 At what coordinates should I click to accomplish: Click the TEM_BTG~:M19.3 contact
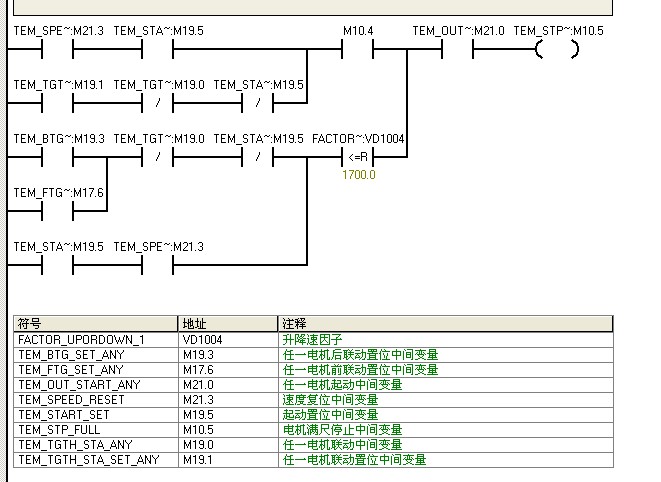coord(58,157)
